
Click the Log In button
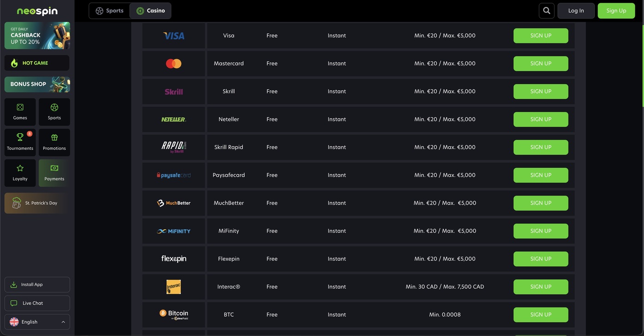tap(576, 11)
